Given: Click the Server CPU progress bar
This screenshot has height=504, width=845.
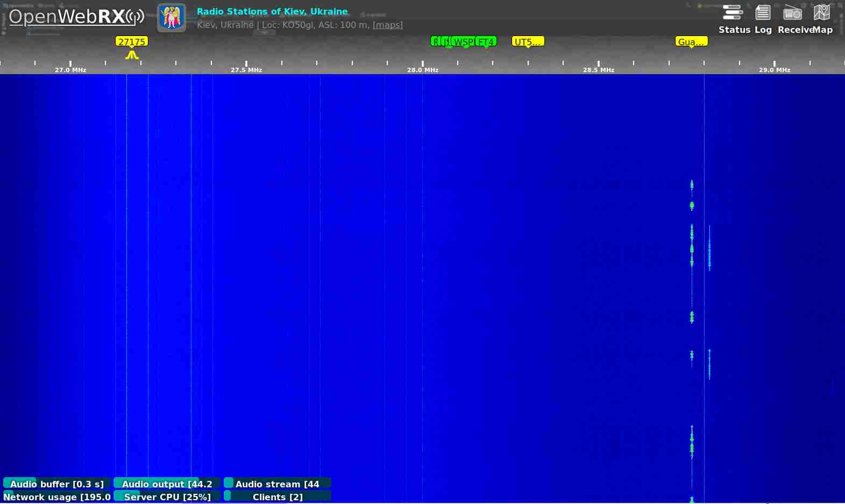Looking at the screenshot, I should [x=167, y=496].
